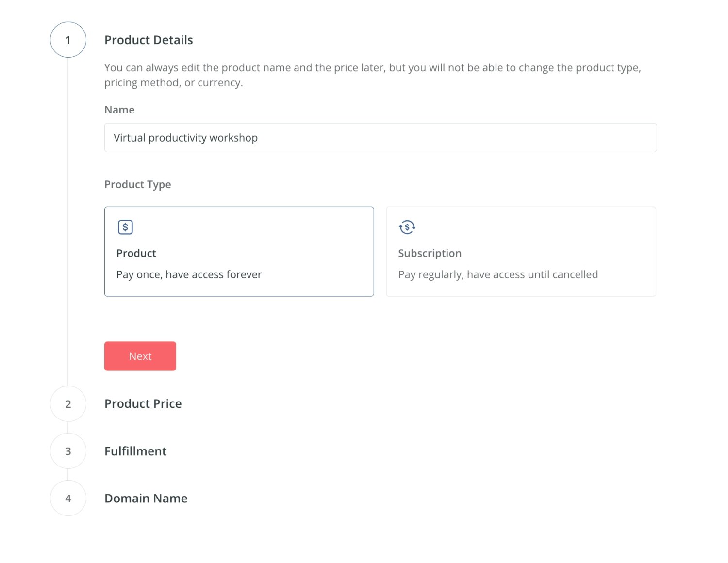Expand the Fulfillment section

point(135,451)
